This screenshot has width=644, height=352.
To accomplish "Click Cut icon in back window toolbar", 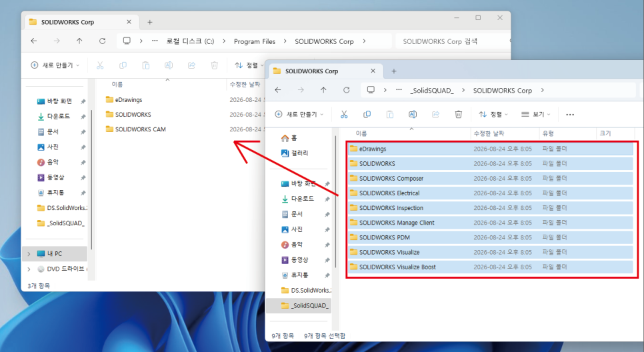I will (x=100, y=65).
